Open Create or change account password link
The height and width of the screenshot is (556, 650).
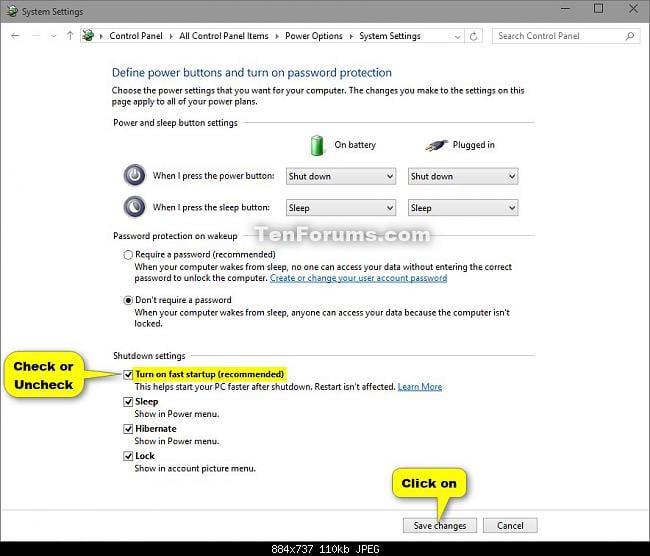tap(359, 278)
